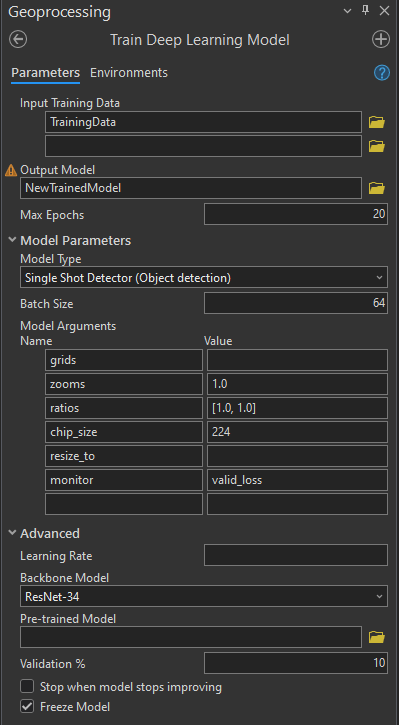The width and height of the screenshot is (399, 725).
Task: Browse folder for TrainingData input
Action: tap(377, 123)
